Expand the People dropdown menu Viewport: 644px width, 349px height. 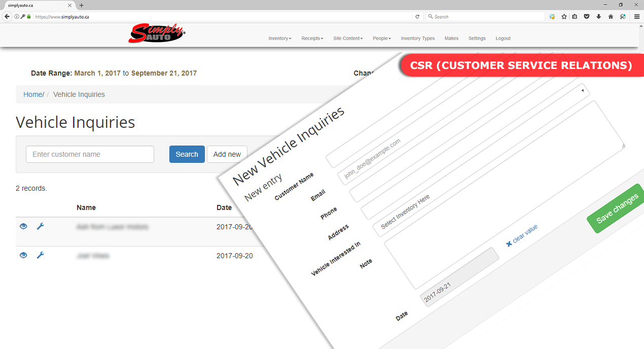click(x=382, y=39)
